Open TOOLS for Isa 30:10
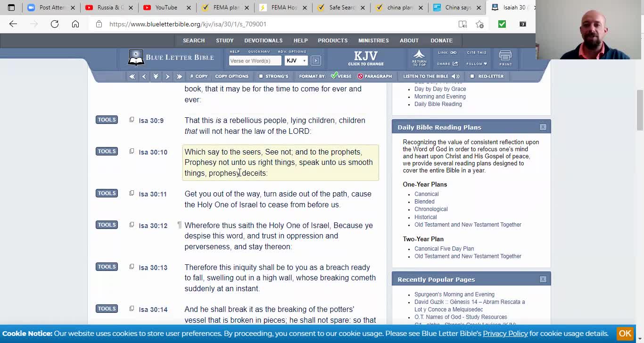The height and width of the screenshot is (343, 644). (x=107, y=151)
